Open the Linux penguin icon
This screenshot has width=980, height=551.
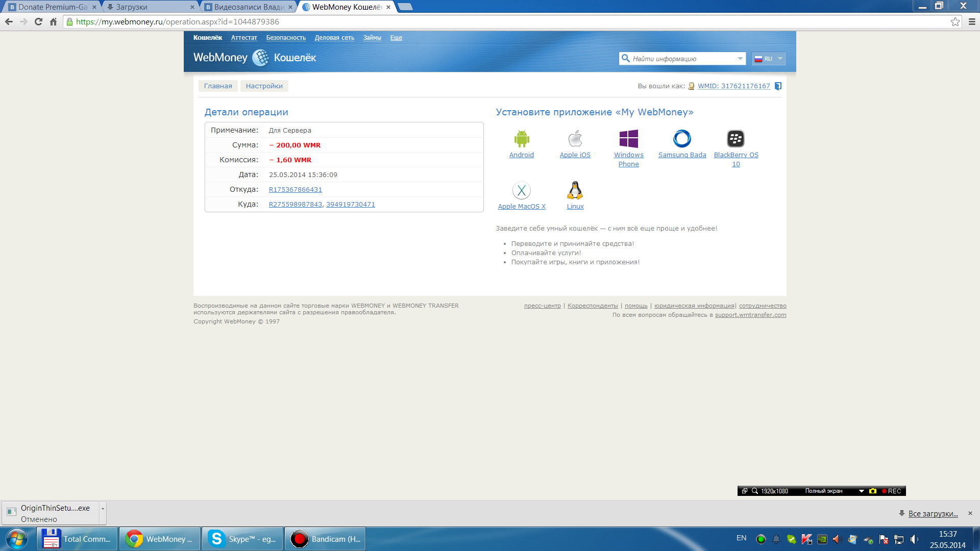point(575,190)
